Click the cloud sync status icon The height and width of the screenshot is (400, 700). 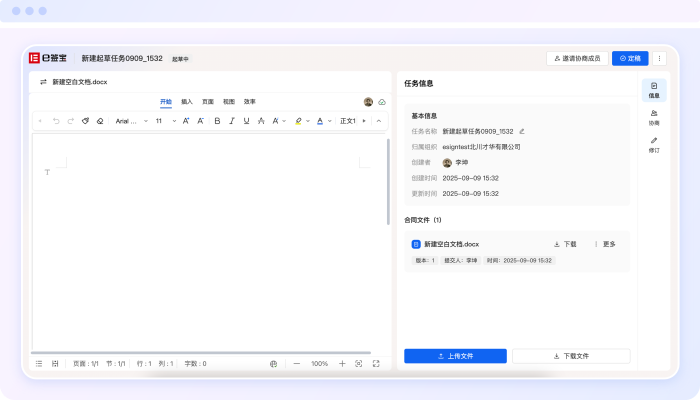click(x=382, y=102)
